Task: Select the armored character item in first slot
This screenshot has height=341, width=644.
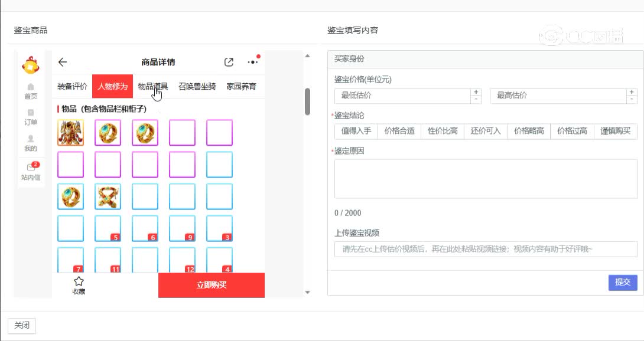Action: pos(71,133)
